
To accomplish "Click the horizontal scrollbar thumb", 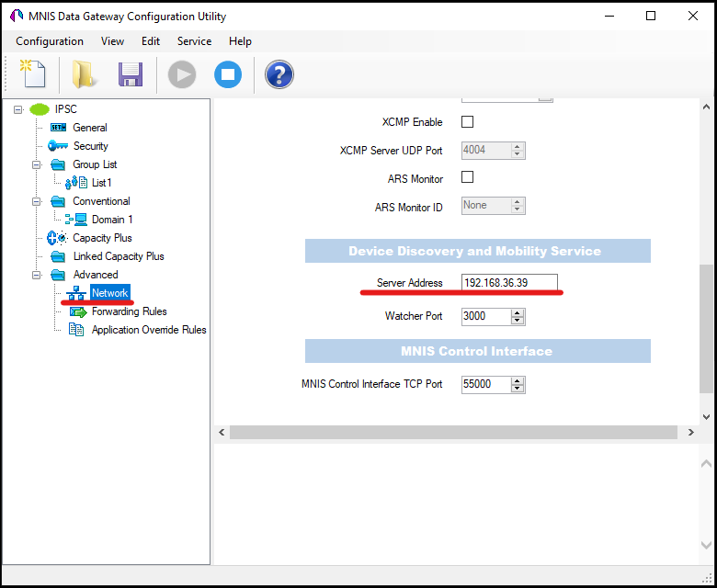I will coord(453,432).
